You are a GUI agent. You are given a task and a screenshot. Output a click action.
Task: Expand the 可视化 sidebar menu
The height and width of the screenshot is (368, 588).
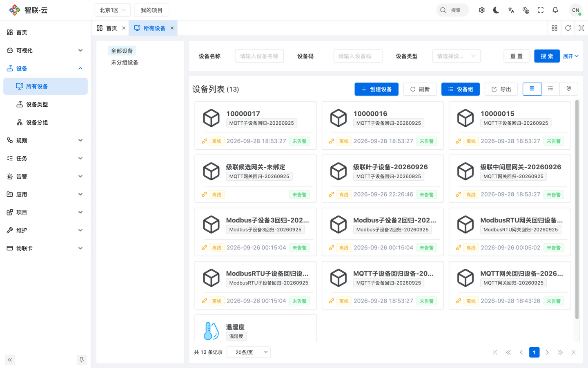45,50
